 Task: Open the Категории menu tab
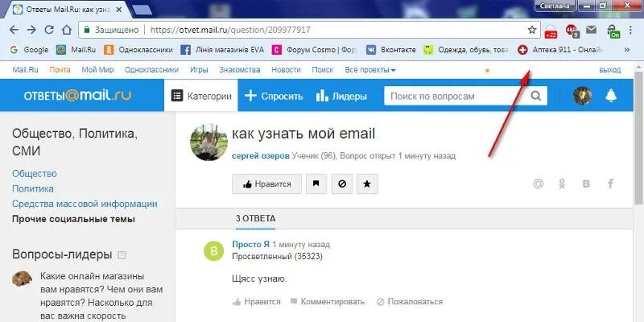click(x=200, y=96)
